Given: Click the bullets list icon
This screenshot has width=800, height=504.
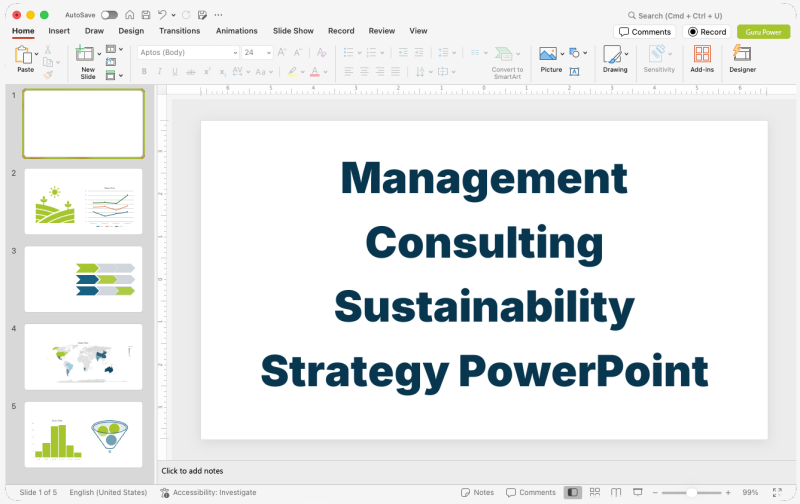Looking at the screenshot, I should click(x=348, y=52).
